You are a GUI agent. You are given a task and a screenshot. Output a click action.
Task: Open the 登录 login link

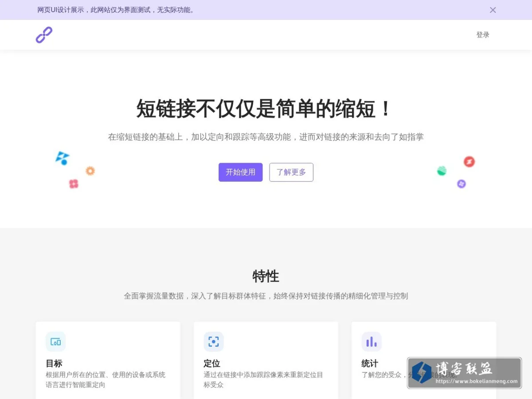tap(483, 35)
